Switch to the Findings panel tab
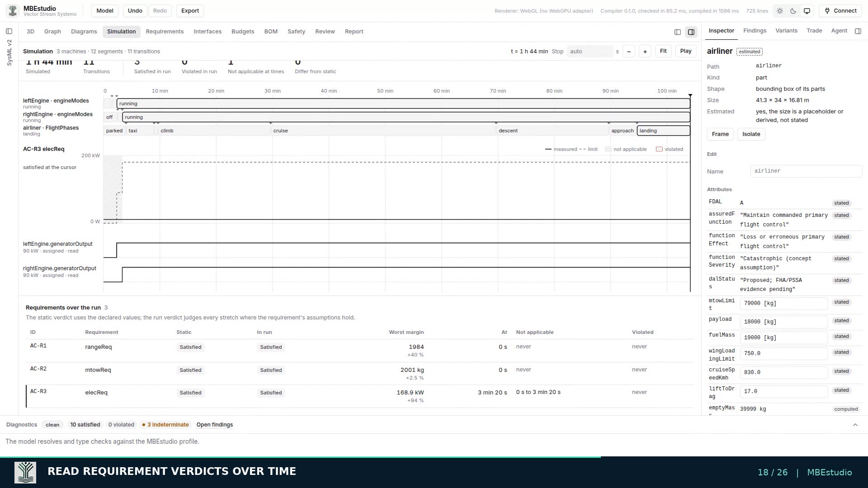 point(755,31)
